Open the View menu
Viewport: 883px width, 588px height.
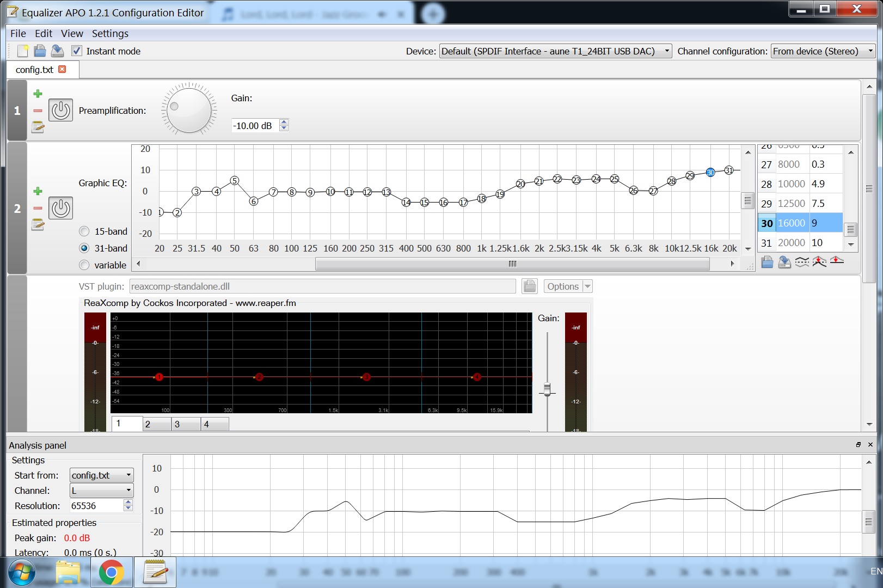click(x=72, y=33)
